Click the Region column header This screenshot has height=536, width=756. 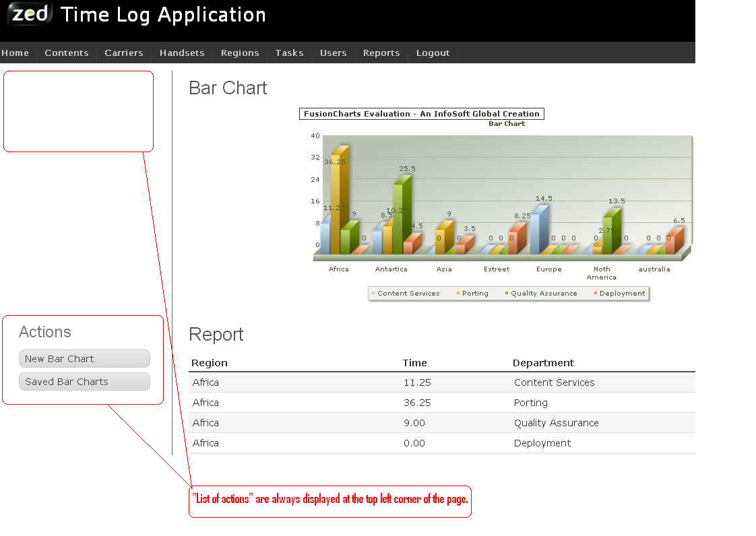pyautogui.click(x=210, y=363)
